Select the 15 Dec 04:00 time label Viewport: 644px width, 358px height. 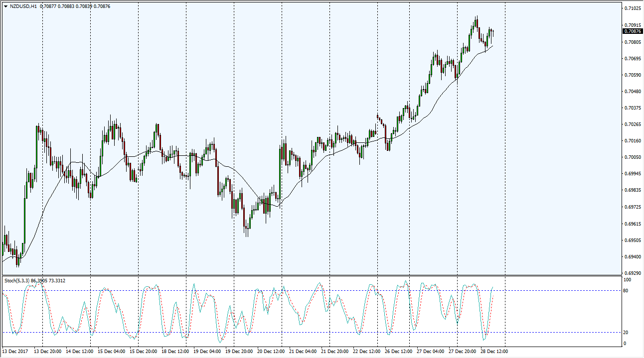click(x=111, y=352)
